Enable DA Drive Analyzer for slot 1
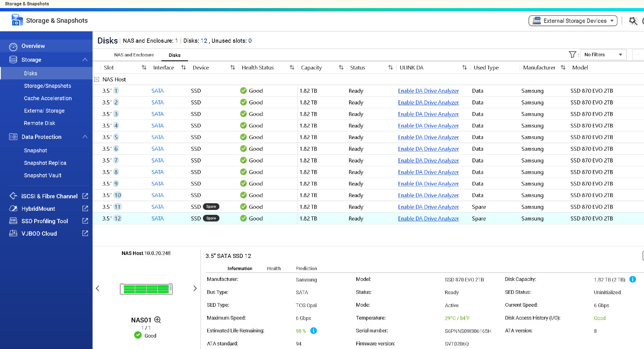Image resolution: width=644 pixels, height=349 pixels. pos(428,91)
